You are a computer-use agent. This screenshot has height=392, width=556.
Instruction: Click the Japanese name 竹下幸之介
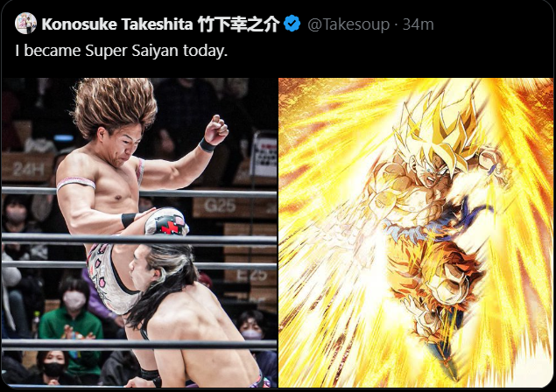coord(239,24)
